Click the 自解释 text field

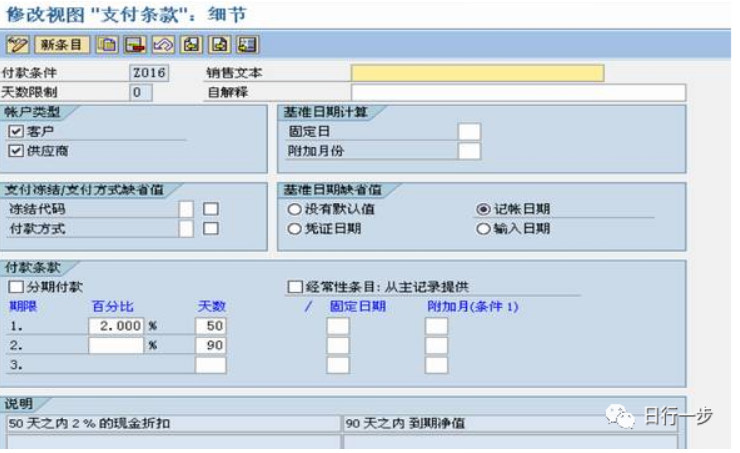tap(518, 92)
